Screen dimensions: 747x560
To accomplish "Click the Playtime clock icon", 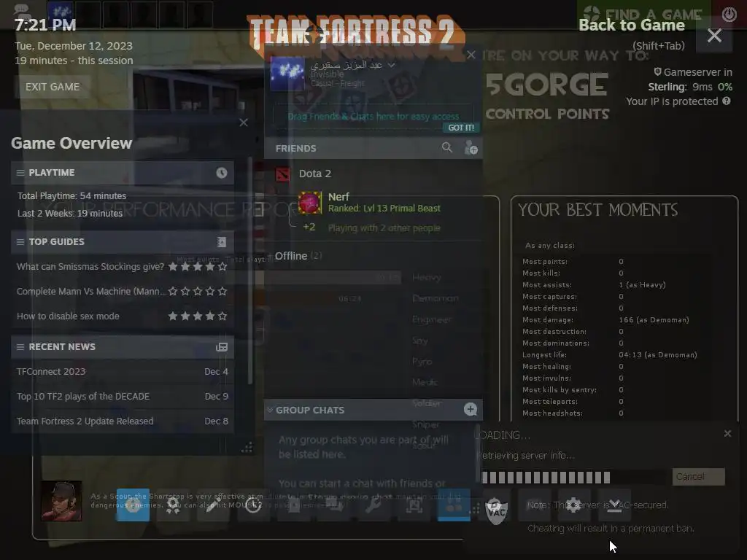I will tap(222, 173).
